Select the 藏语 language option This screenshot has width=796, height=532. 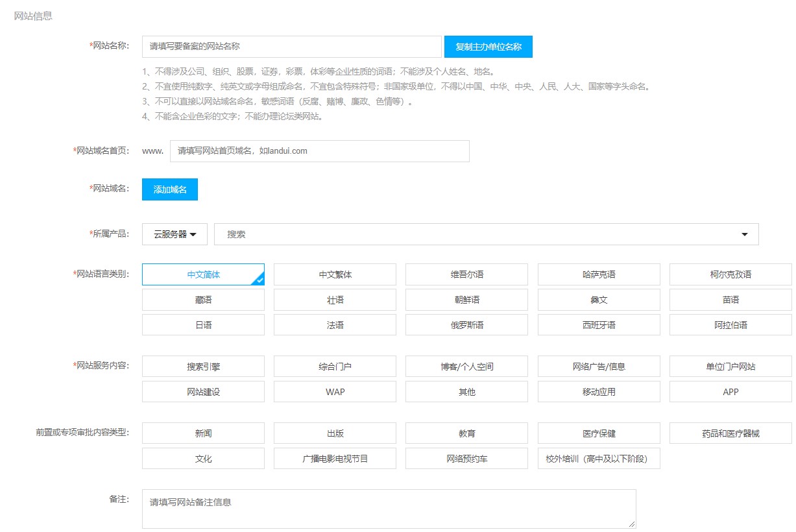203,299
